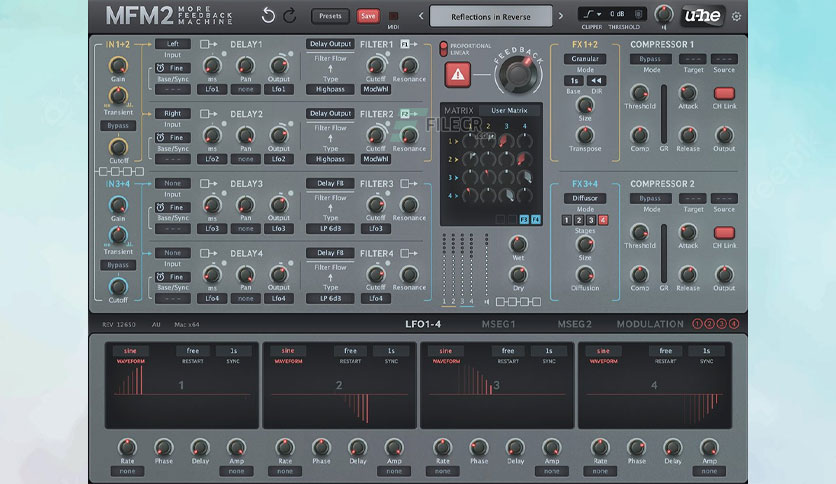The width and height of the screenshot is (836, 484).
Task: Click the Reflections in Reverse preset name
Action: tap(491, 17)
